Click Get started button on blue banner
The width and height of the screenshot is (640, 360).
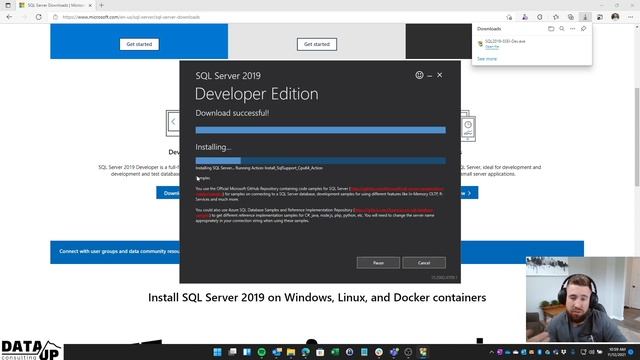(139, 44)
